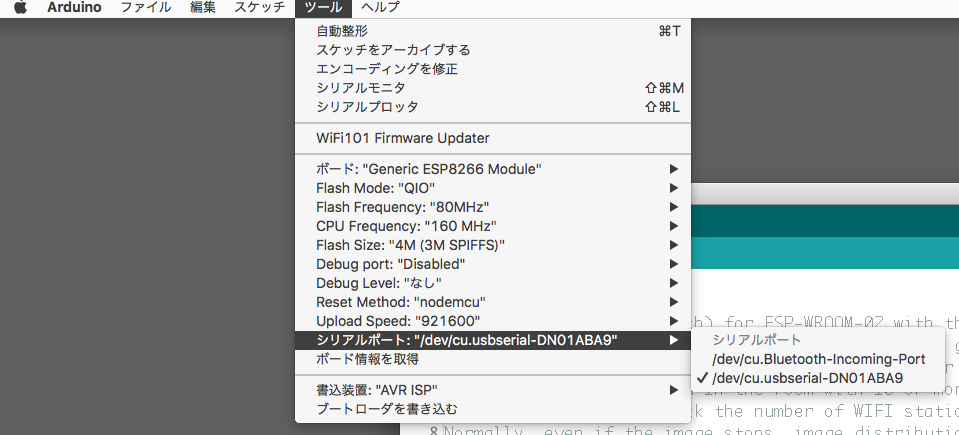Image resolution: width=959 pixels, height=435 pixels.
Task: Expand the Debug port Disabled submenu
Action: click(x=493, y=264)
